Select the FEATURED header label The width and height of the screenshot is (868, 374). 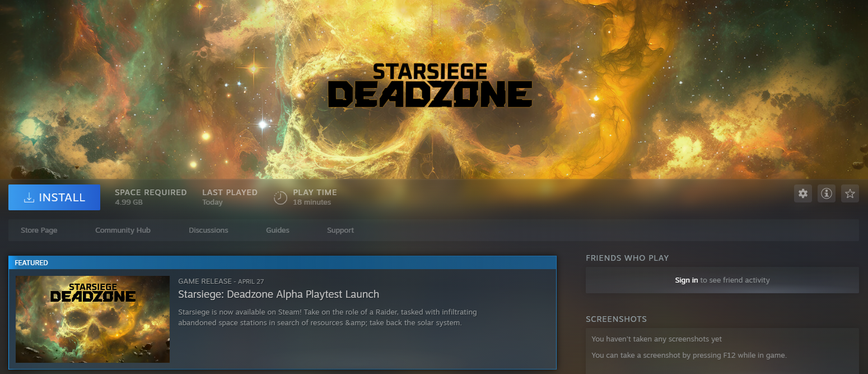coord(31,262)
